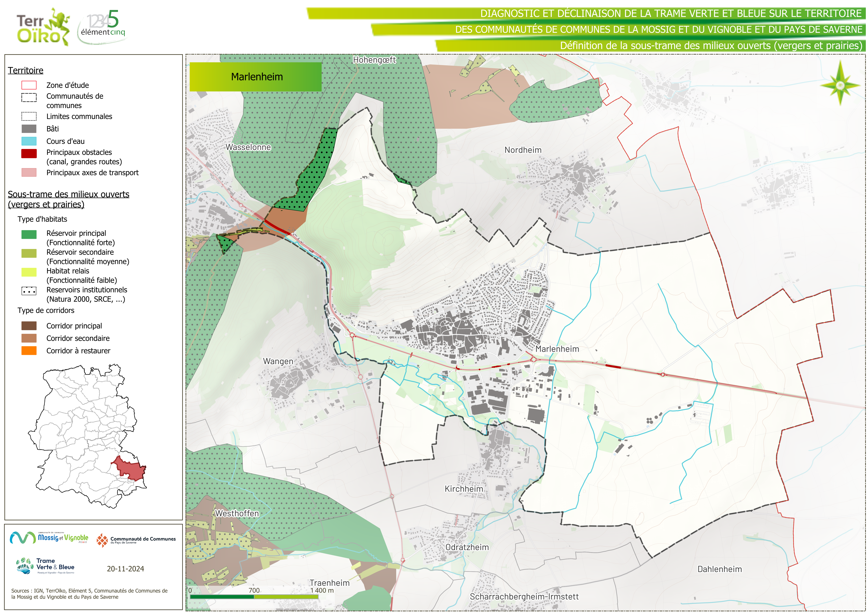The image size is (868, 614).
Task: Click the 20-11-2024 date text
Action: click(x=125, y=569)
